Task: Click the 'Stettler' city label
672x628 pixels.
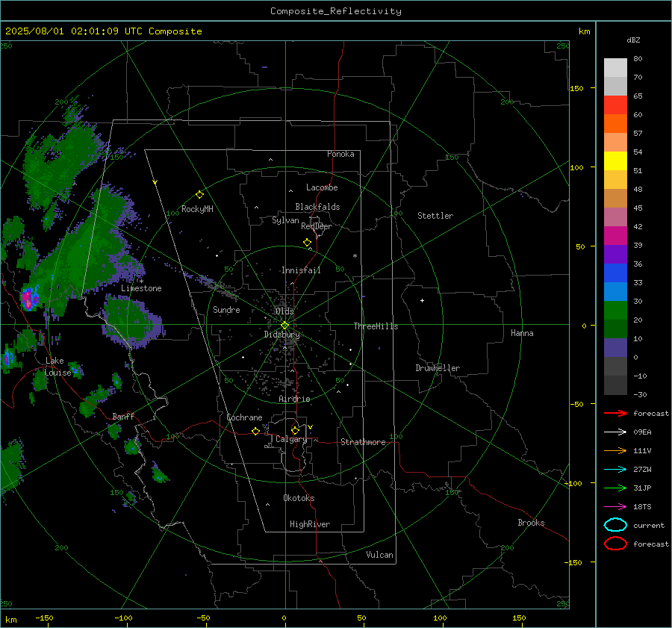Action: (435, 216)
